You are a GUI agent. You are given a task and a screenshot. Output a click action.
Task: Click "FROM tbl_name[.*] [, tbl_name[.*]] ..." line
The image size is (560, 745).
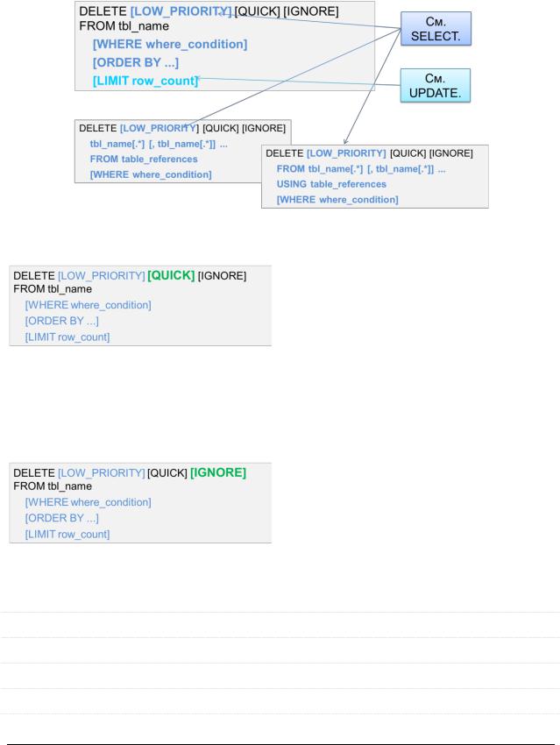click(361, 169)
